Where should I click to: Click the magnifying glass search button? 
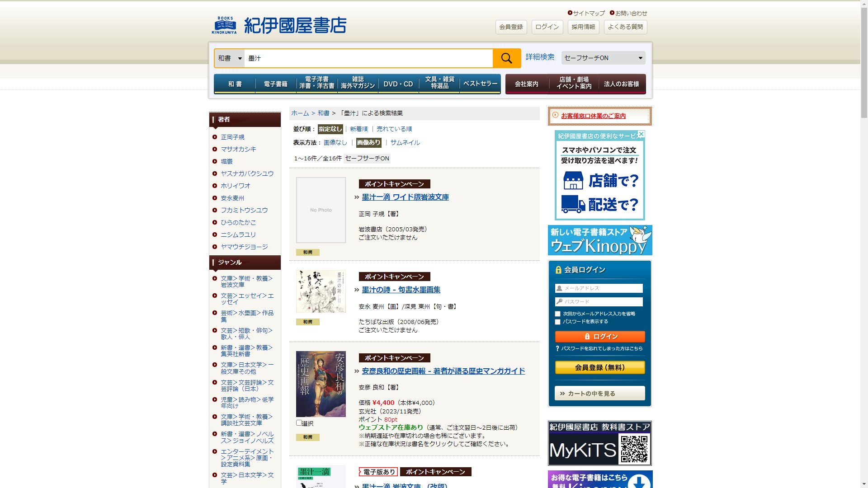[506, 58]
